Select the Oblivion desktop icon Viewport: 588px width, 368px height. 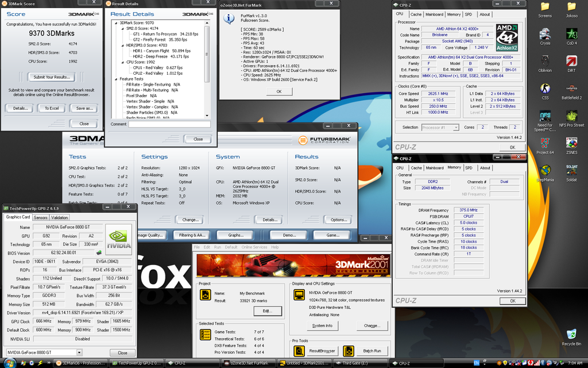(x=545, y=64)
